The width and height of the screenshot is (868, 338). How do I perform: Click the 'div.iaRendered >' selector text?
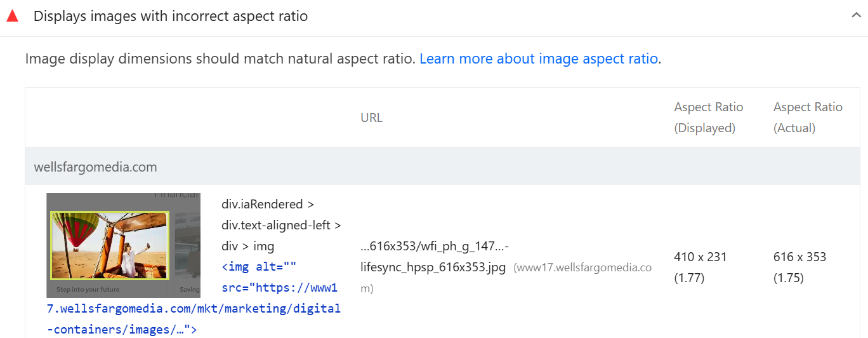pos(267,205)
